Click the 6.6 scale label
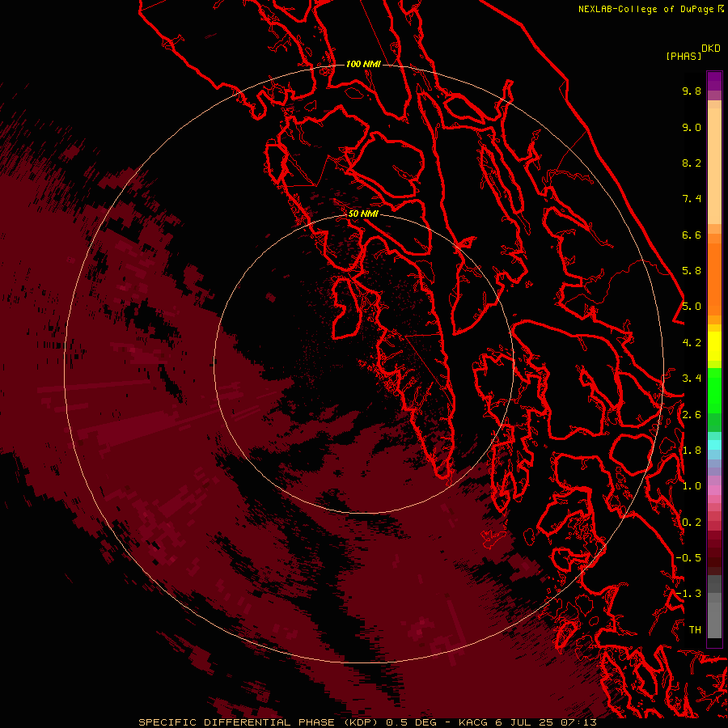 (x=692, y=235)
